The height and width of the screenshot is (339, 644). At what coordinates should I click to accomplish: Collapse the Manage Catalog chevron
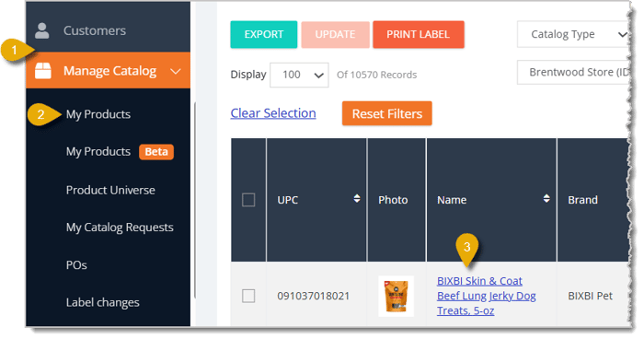(x=176, y=72)
